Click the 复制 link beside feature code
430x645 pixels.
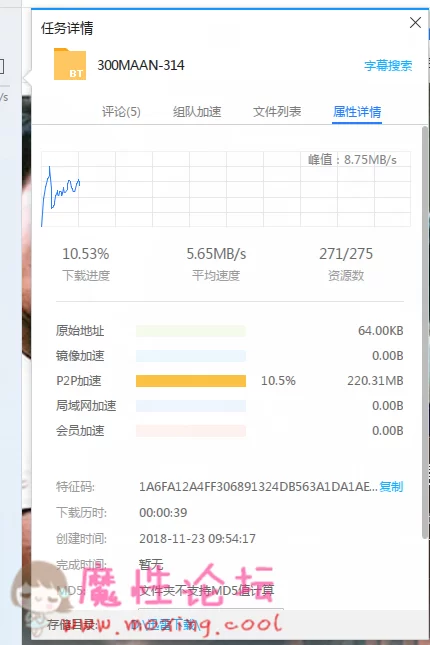[391, 487]
